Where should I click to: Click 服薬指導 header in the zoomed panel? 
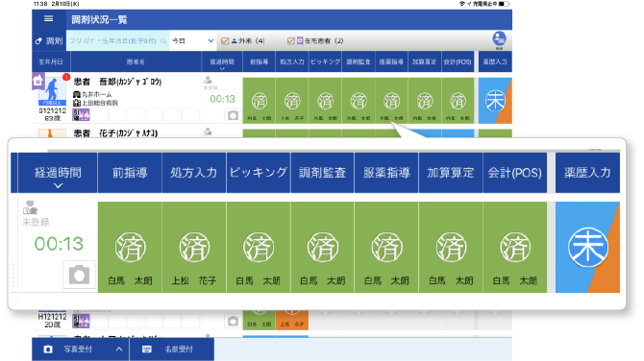386,173
